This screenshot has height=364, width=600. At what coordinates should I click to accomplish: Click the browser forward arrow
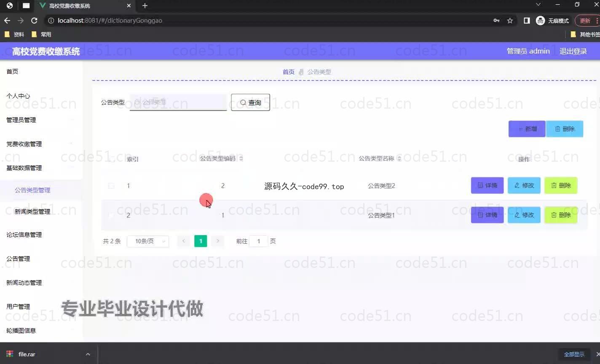tap(21, 21)
